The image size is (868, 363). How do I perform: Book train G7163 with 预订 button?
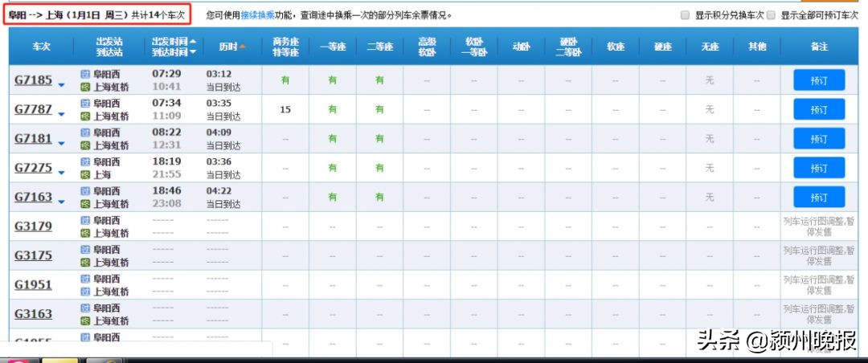click(819, 197)
